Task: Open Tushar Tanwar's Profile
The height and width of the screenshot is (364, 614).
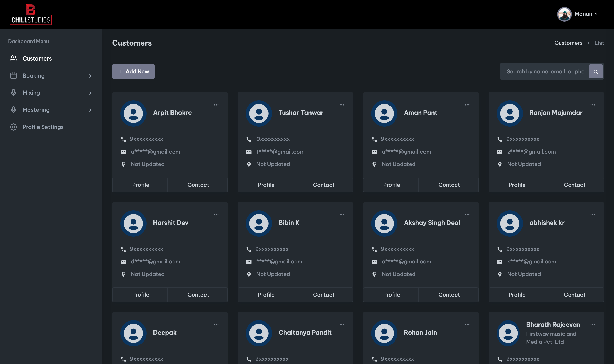Action: (x=266, y=185)
